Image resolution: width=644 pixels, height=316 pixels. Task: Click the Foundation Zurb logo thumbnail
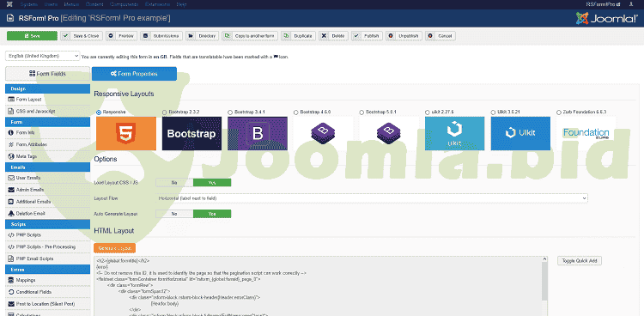point(586,134)
